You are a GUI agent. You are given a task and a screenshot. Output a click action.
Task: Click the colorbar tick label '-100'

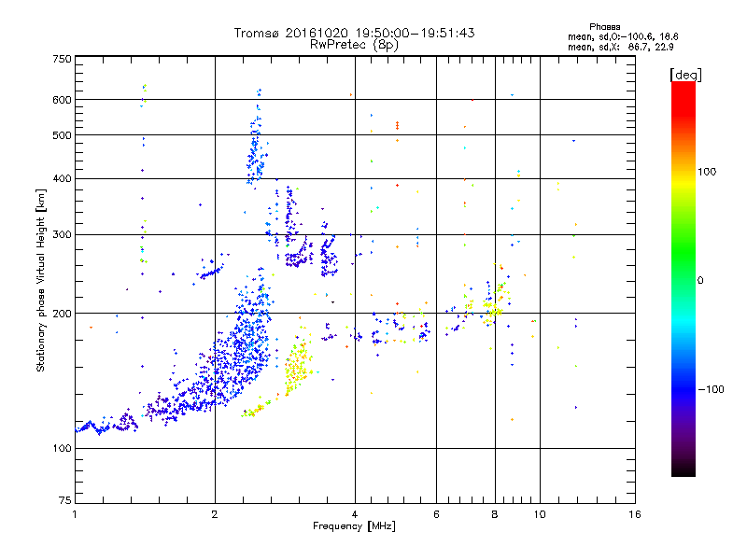coord(711,389)
